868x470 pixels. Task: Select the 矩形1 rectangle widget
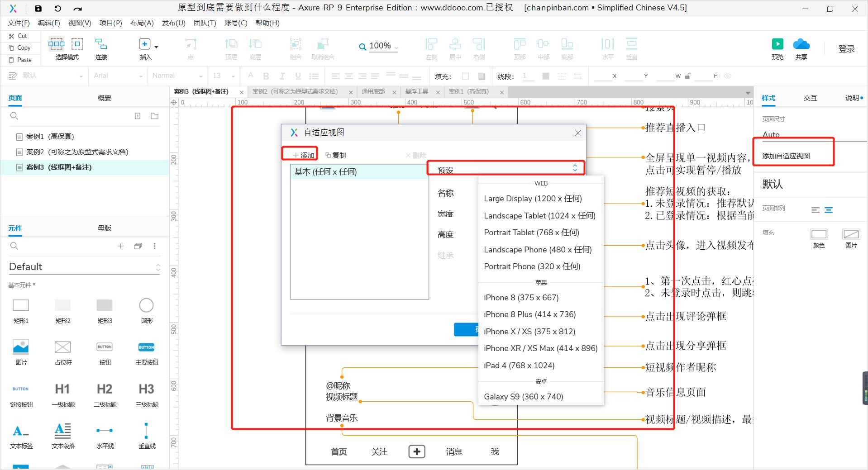(21, 311)
